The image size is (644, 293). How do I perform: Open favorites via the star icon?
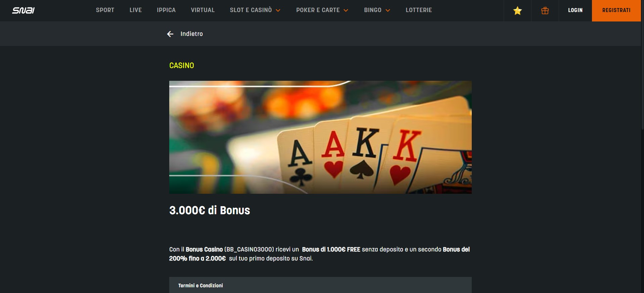[x=517, y=11]
